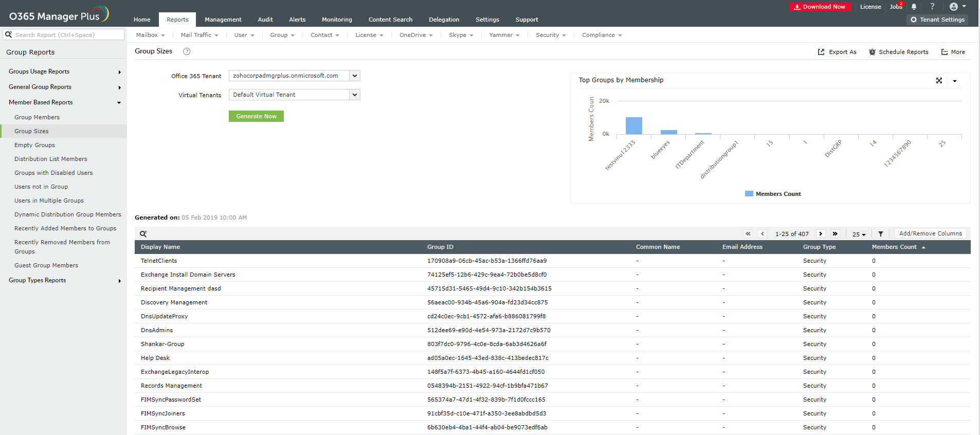
Task: Open the Support tab
Action: [527, 20]
